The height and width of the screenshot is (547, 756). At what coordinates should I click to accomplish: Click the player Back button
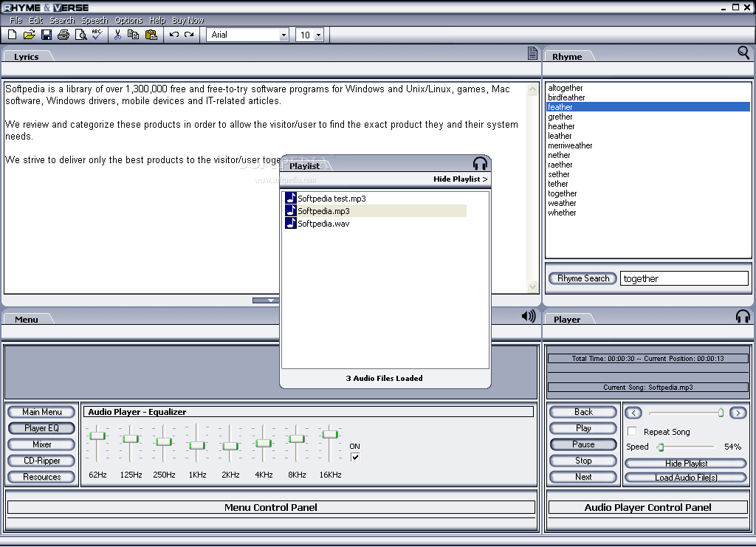coord(583,412)
